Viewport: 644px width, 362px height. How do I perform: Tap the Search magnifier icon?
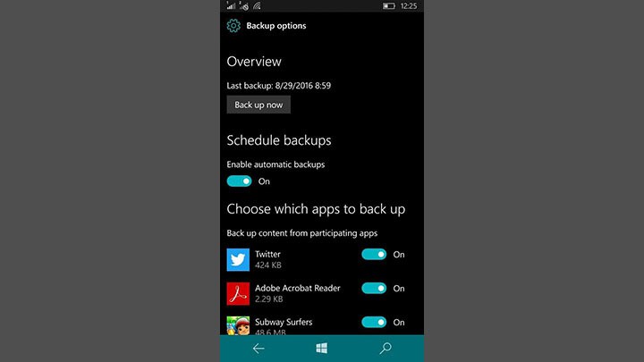pyautogui.click(x=386, y=349)
